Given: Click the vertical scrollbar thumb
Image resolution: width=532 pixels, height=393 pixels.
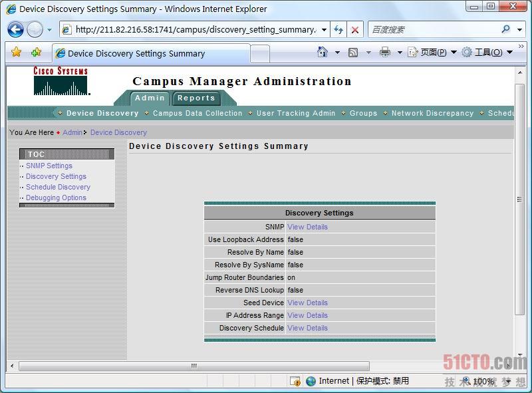Looking at the screenshot, I should click(x=519, y=199).
